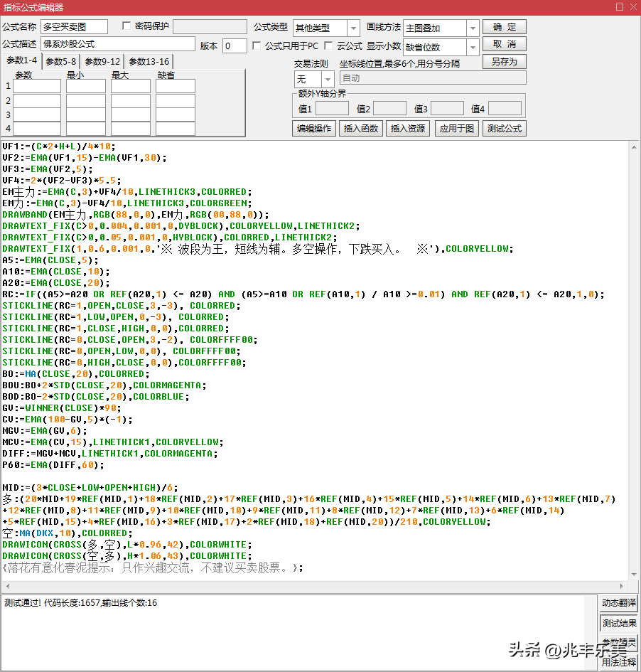Switch to the 参数5-8 tab

pos(61,62)
